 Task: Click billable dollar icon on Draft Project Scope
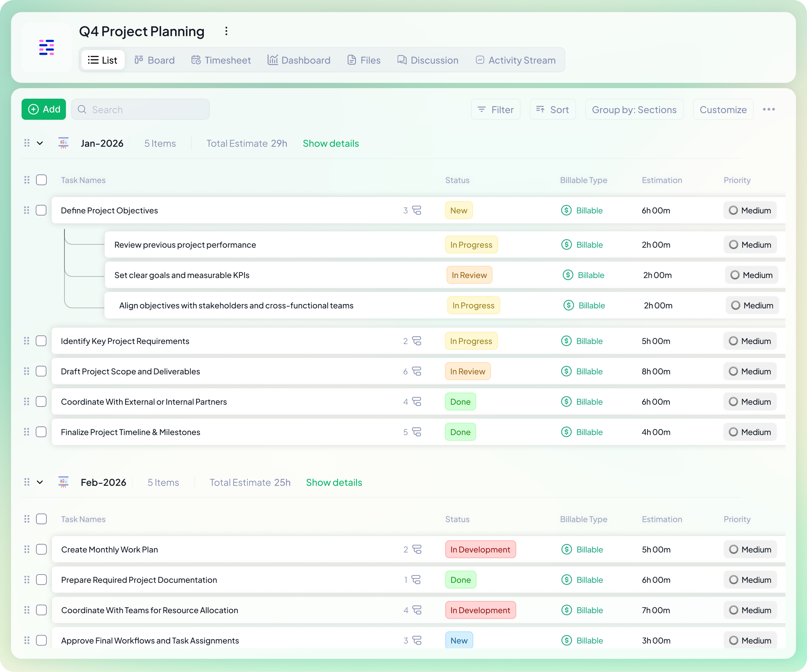pos(566,371)
